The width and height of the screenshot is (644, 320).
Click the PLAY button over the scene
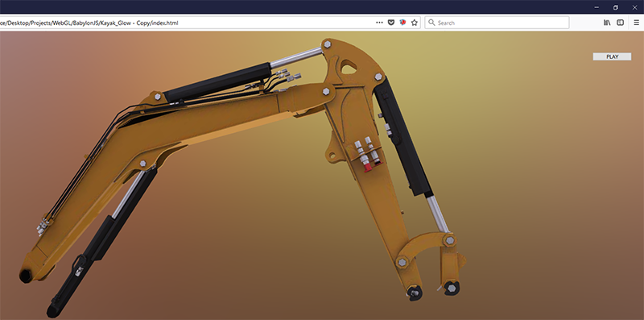click(612, 56)
